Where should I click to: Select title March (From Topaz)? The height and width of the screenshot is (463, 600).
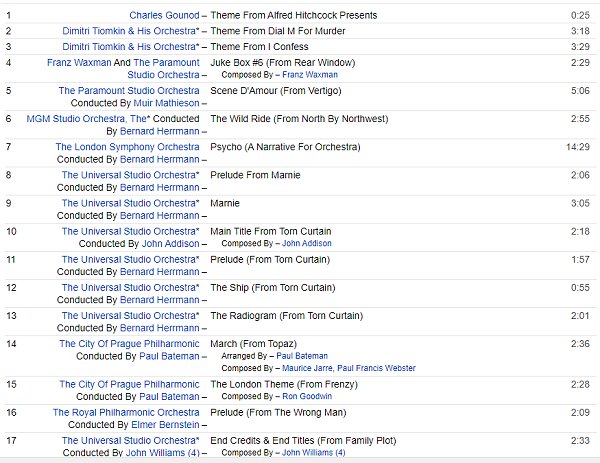[x=254, y=344]
